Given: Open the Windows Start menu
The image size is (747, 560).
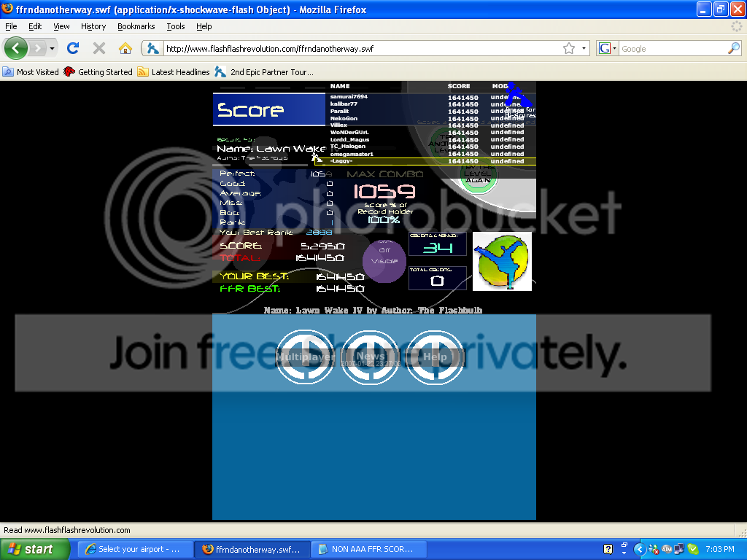Looking at the screenshot, I should click(31, 549).
